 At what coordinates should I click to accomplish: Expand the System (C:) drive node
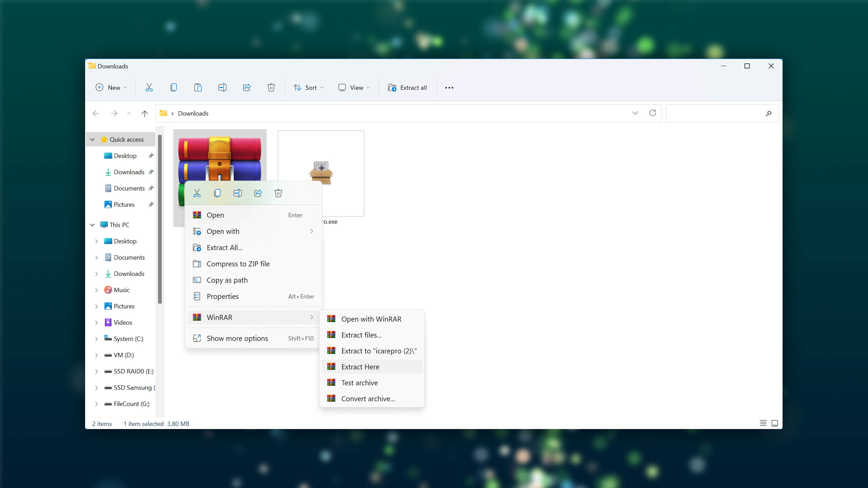pyautogui.click(x=96, y=339)
